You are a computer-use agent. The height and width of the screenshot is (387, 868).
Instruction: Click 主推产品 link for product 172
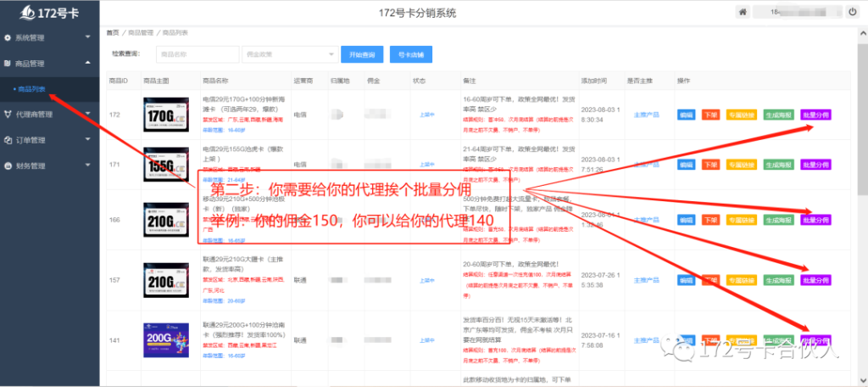click(646, 115)
